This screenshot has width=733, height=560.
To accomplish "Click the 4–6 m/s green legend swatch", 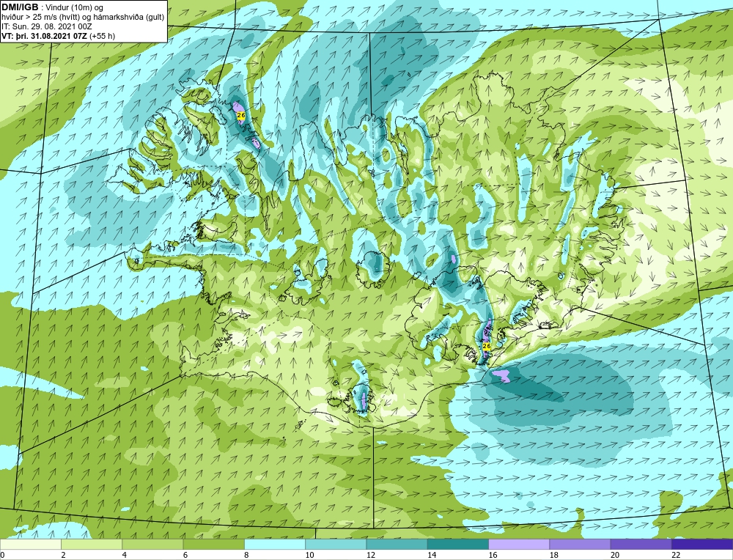I will coord(152,545).
